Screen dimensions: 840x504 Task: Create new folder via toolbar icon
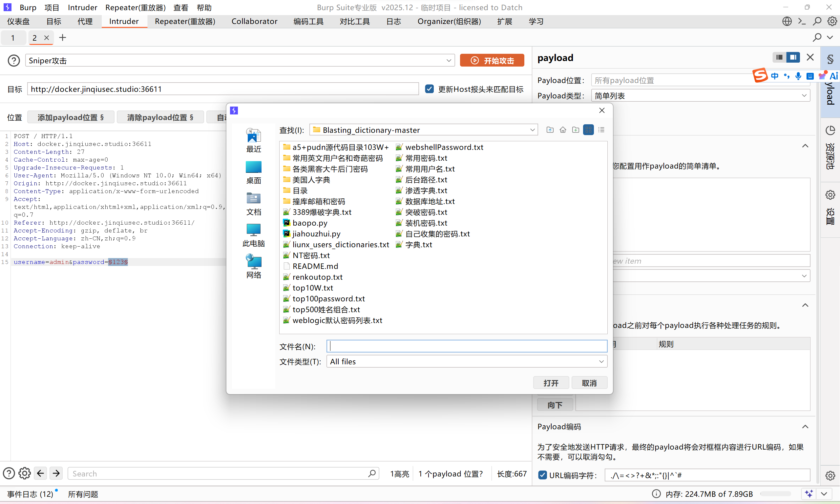(576, 130)
